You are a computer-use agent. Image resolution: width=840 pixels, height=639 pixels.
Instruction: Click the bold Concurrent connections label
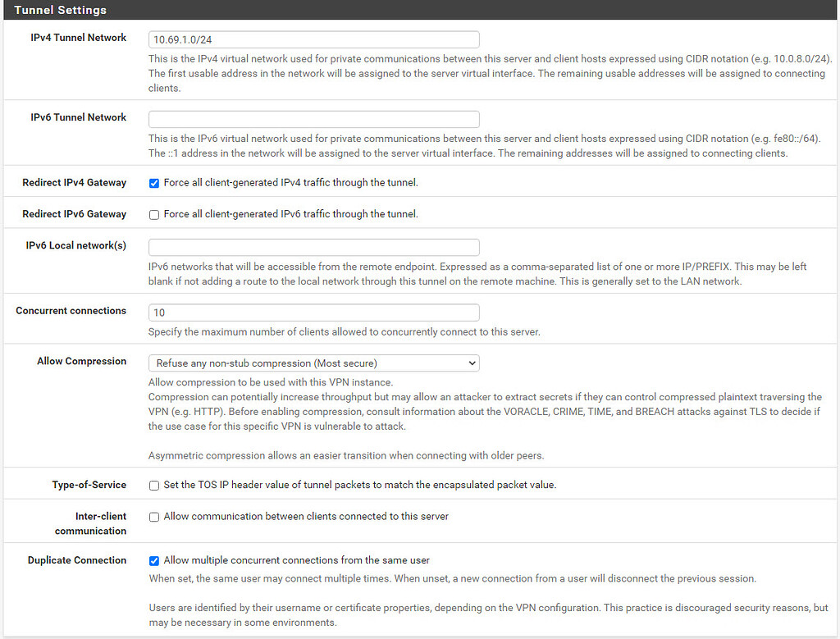click(x=70, y=310)
